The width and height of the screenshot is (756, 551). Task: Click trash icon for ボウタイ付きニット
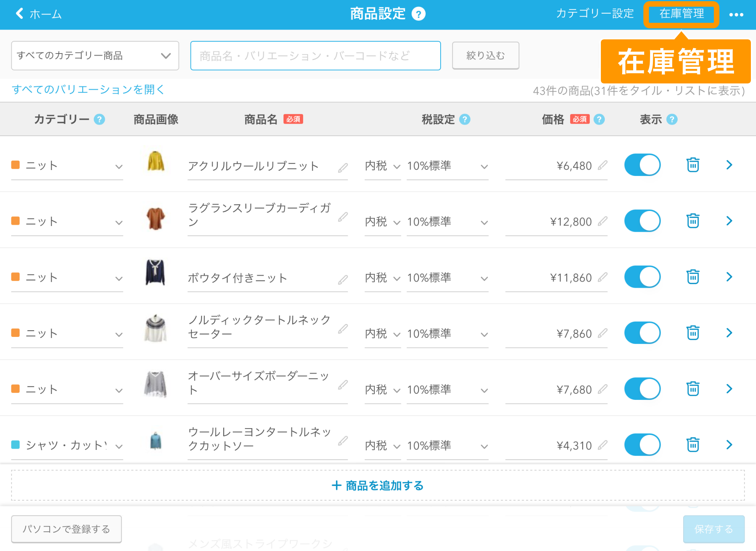693,277
